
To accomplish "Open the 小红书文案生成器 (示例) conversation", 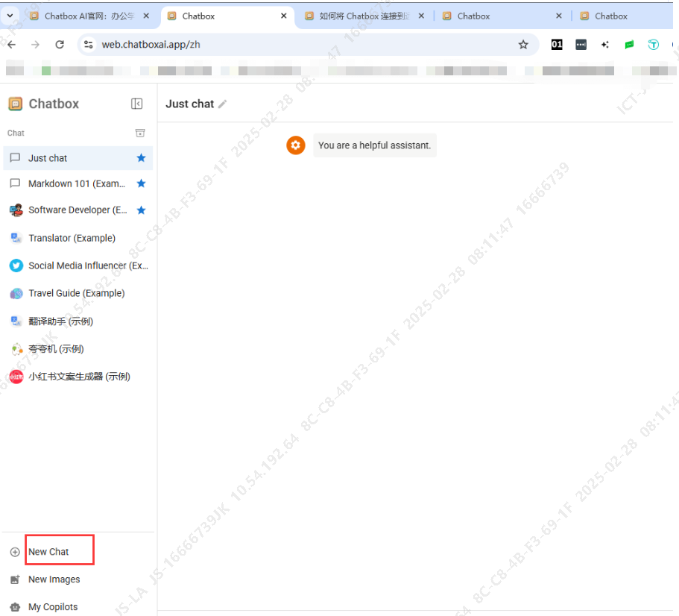I will pos(78,377).
